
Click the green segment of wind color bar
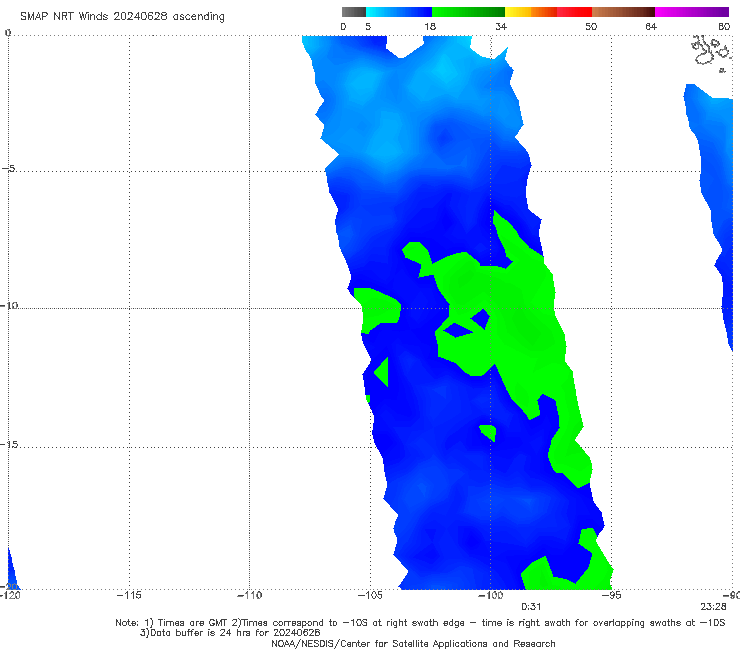tap(468, 12)
